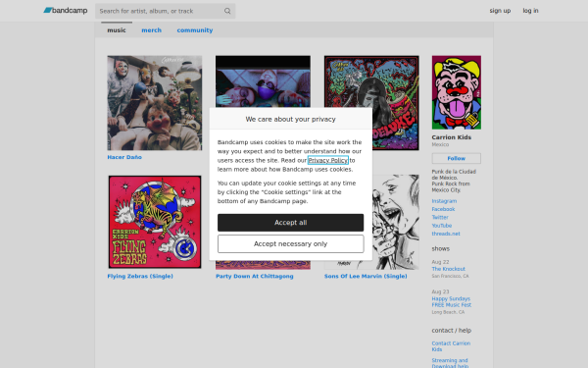The image size is (588, 368).
Task: Choose Accept necessary only
Action: (x=291, y=244)
